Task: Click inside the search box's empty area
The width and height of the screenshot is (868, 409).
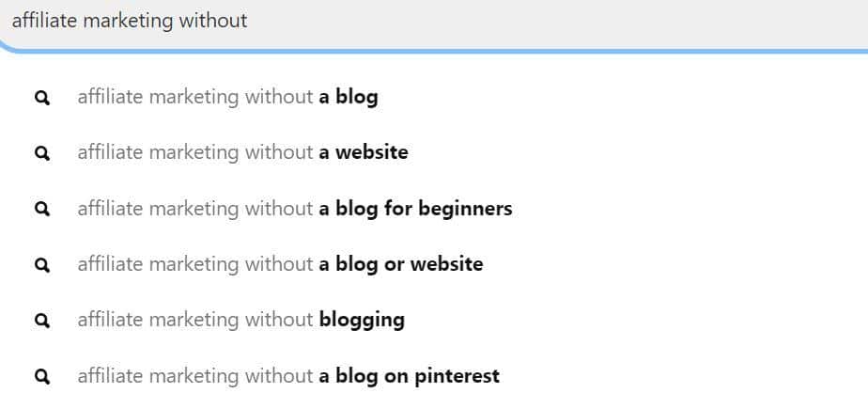Action: (553, 21)
